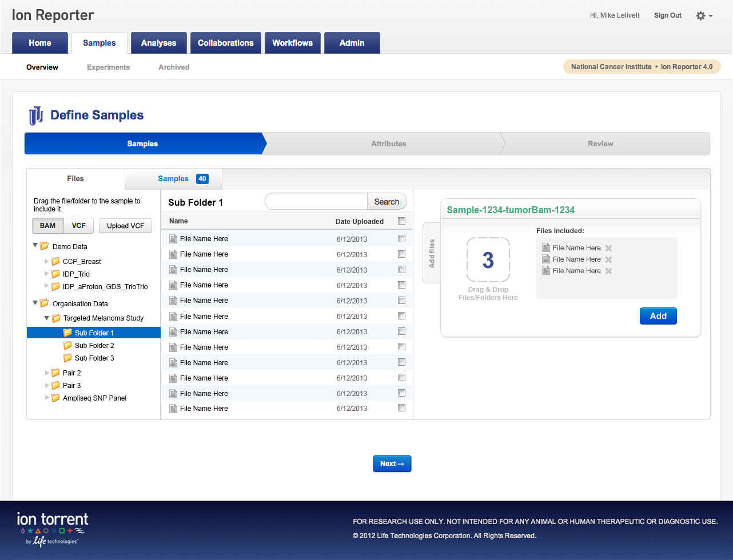The image size is (733, 560).
Task: Switch to the Files sub-tab
Action: (x=75, y=179)
